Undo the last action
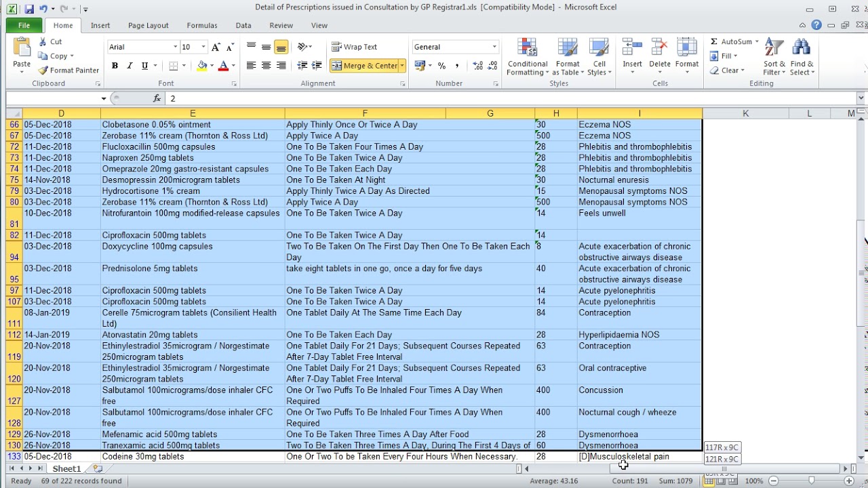This screenshot has width=868, height=488. coord(44,9)
